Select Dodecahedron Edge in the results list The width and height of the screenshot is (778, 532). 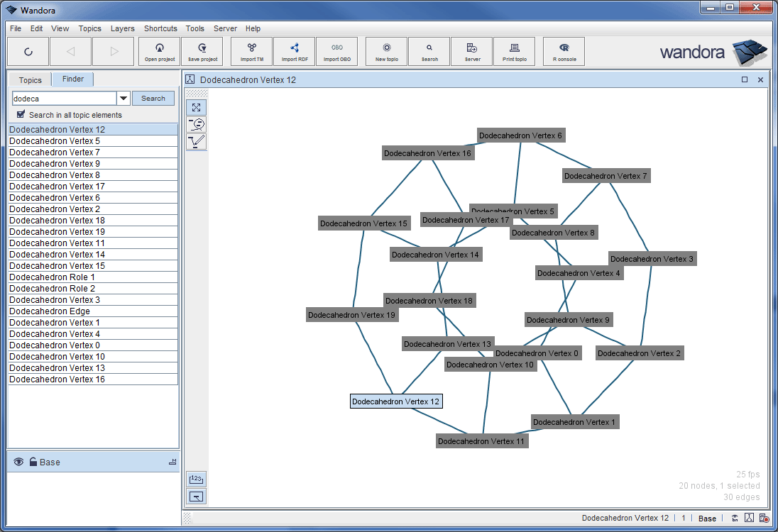(49, 311)
